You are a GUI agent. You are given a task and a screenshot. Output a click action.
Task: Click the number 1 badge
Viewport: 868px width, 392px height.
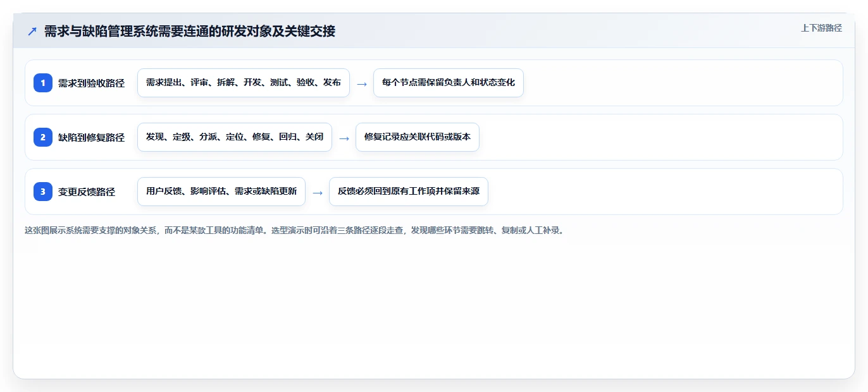click(43, 83)
